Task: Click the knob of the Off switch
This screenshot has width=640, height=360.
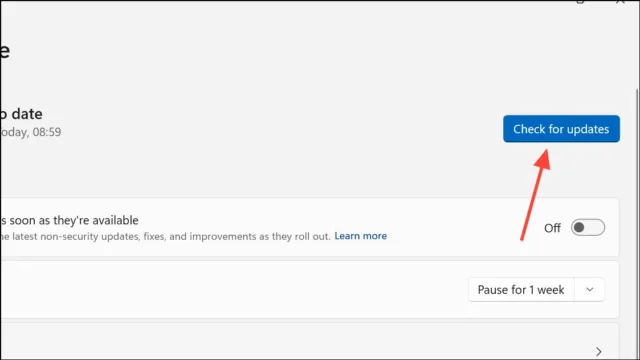Action: pos(579,227)
